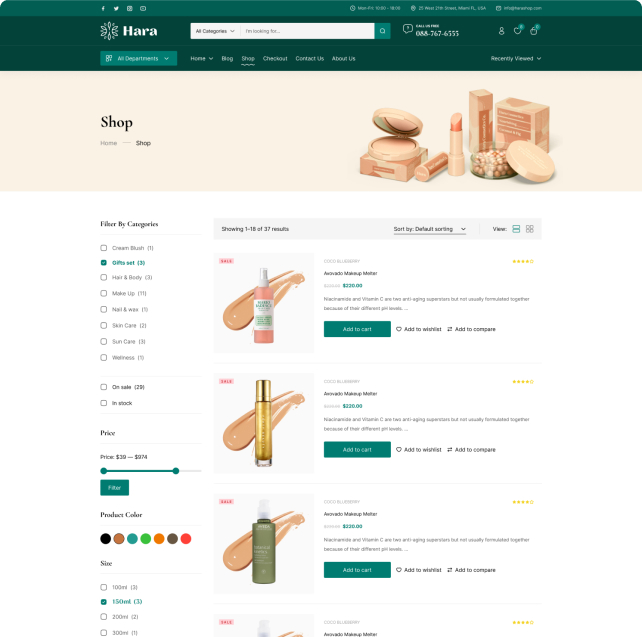
Task: Expand the Home menu dropdown
Action: point(201,59)
